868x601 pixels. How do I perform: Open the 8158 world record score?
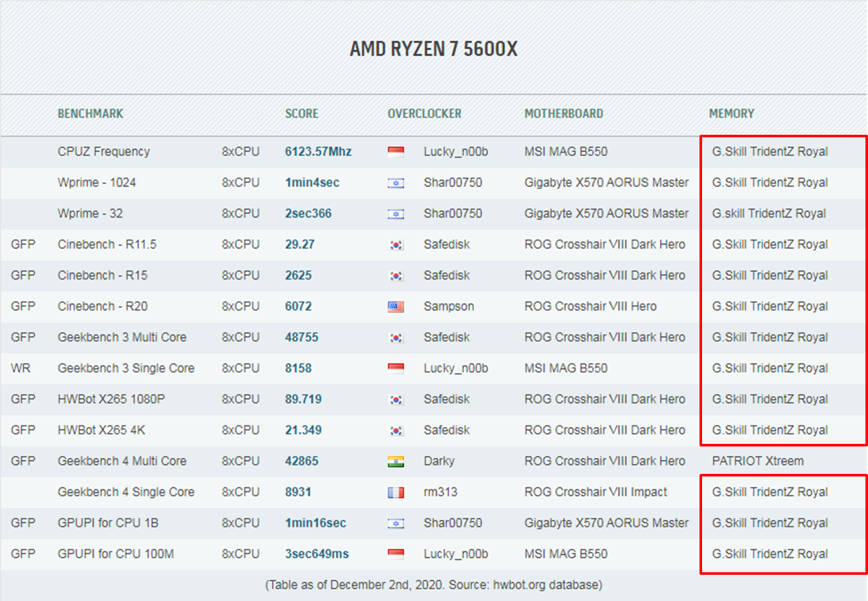click(298, 369)
